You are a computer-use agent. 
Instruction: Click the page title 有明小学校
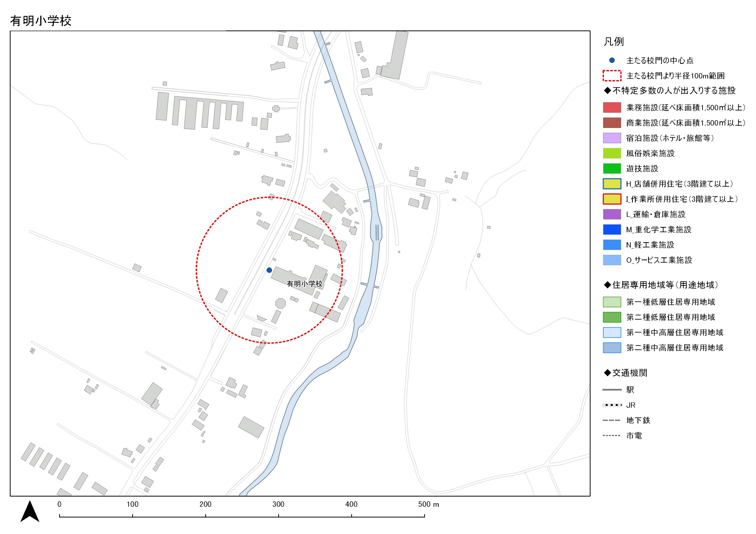(41, 21)
